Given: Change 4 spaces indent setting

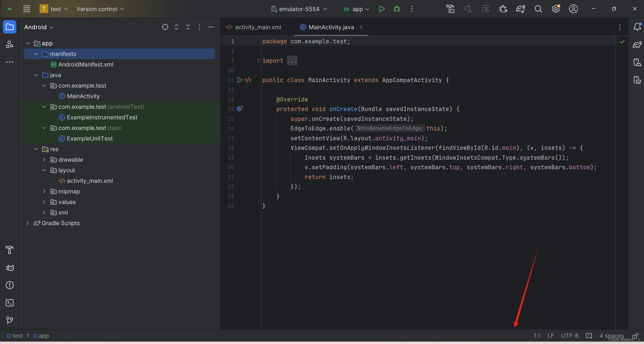Looking at the screenshot, I should point(612,336).
